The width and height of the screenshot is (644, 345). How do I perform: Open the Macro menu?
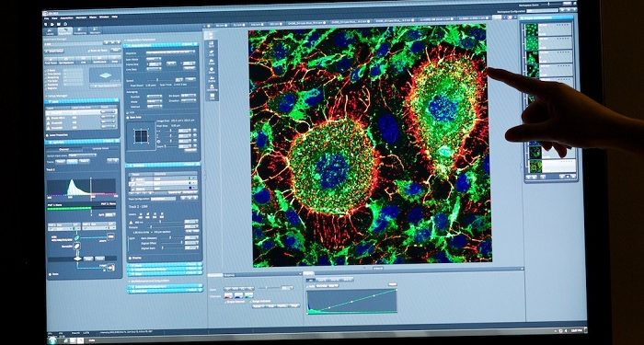point(93,17)
